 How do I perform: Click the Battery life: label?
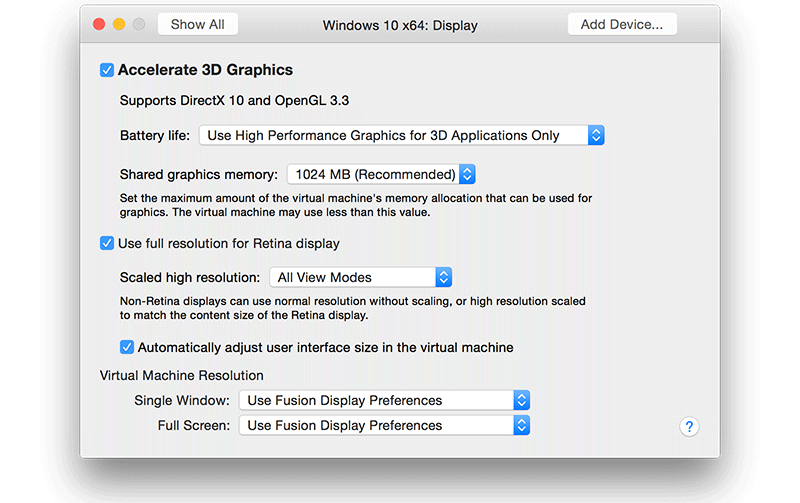click(155, 136)
